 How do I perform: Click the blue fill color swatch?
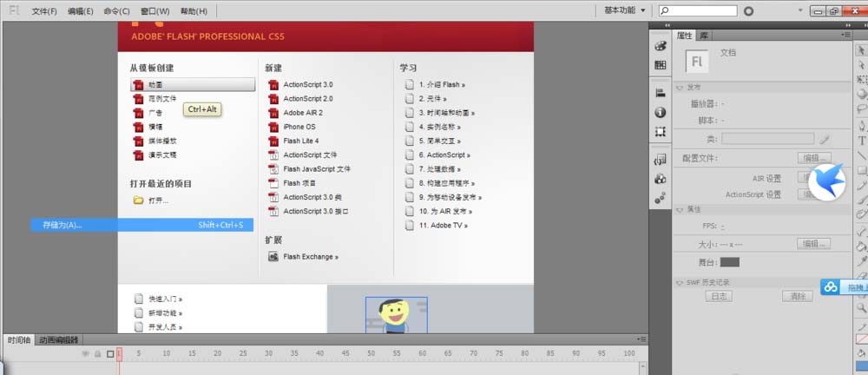[861, 366]
